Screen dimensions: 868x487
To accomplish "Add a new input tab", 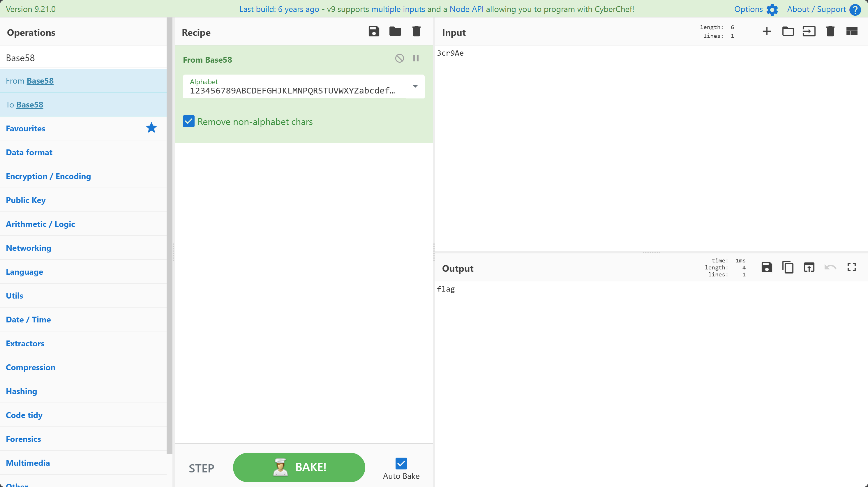I will point(766,31).
